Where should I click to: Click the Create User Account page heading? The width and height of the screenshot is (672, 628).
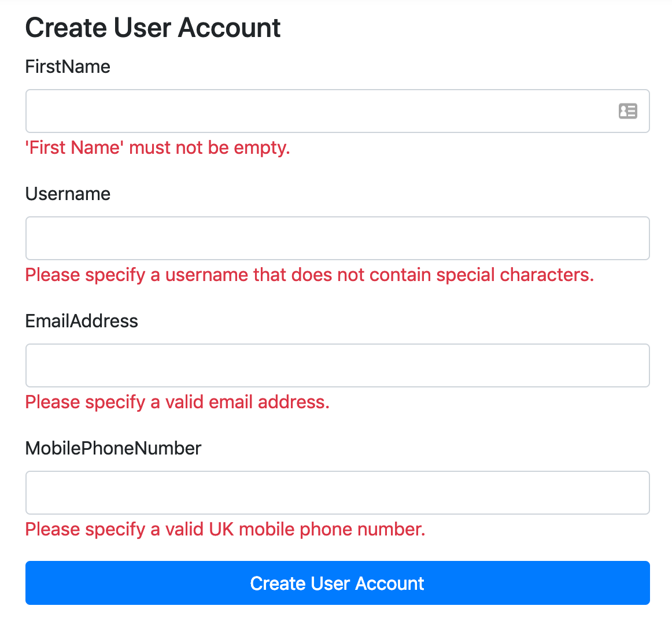[x=153, y=28]
